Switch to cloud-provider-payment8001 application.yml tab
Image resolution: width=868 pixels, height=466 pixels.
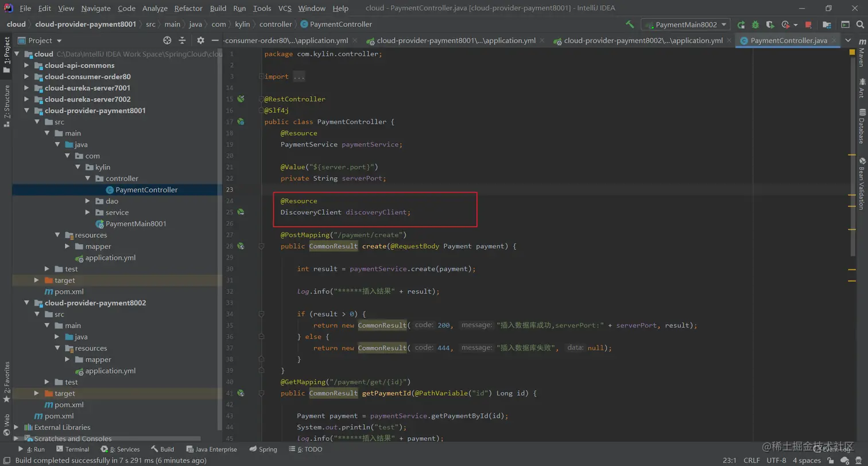point(456,40)
